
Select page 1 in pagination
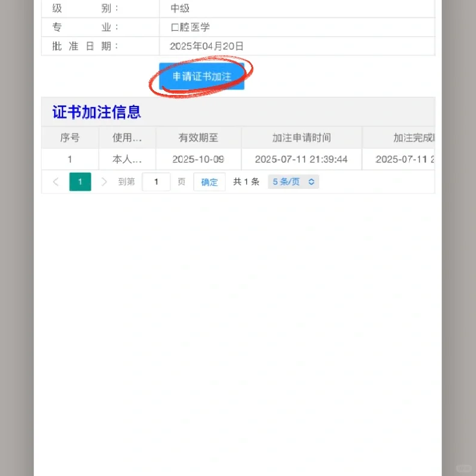(80, 182)
